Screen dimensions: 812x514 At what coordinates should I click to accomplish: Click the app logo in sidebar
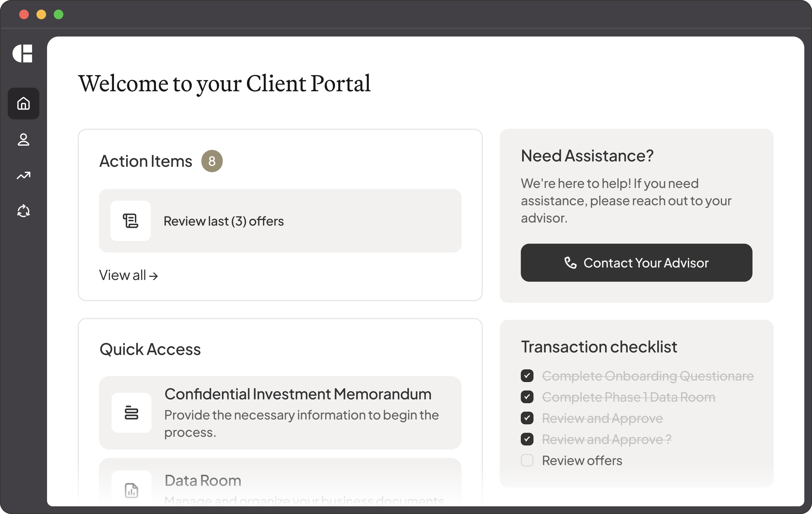[23, 53]
